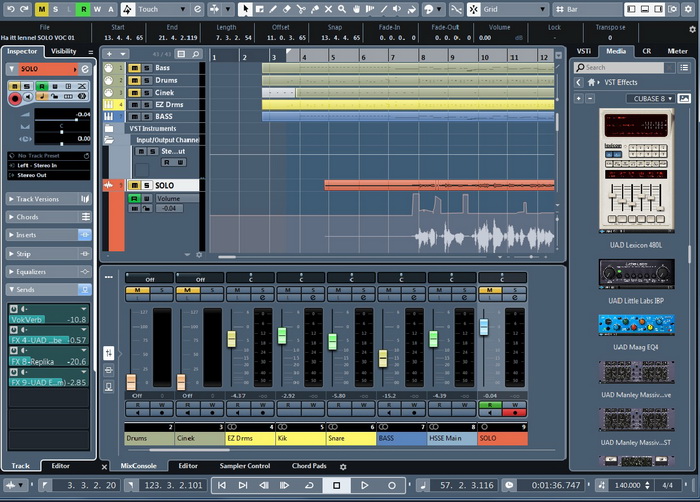Click the Record transport button

pyautogui.click(x=392, y=485)
